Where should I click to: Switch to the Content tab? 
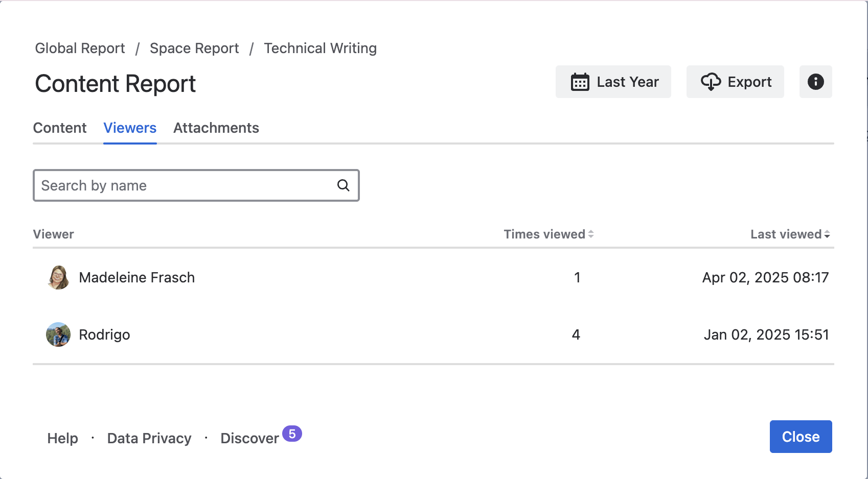tap(60, 128)
